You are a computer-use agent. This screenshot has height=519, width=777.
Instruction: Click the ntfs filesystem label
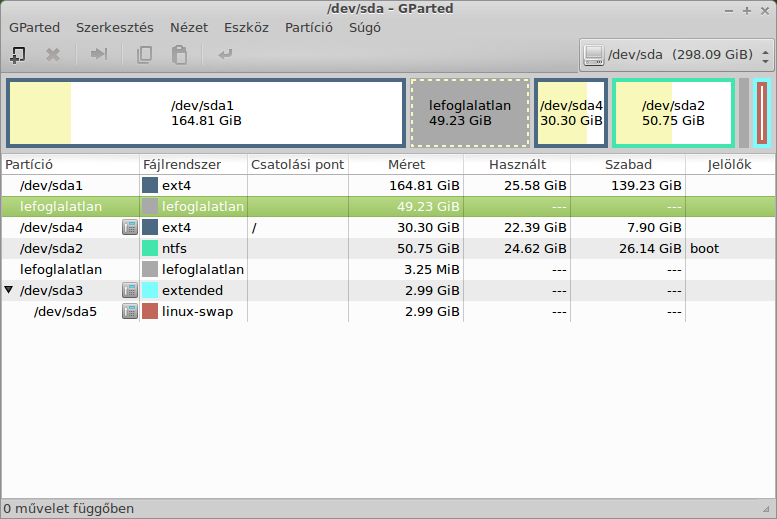[x=174, y=248]
